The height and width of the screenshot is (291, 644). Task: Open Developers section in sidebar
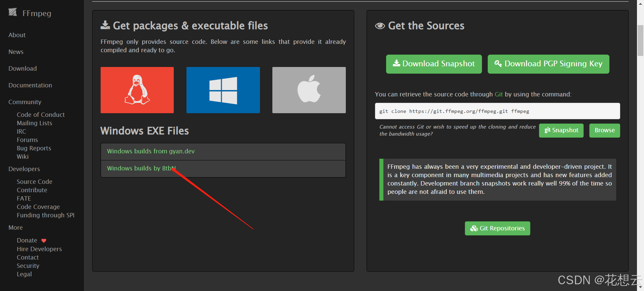24,169
